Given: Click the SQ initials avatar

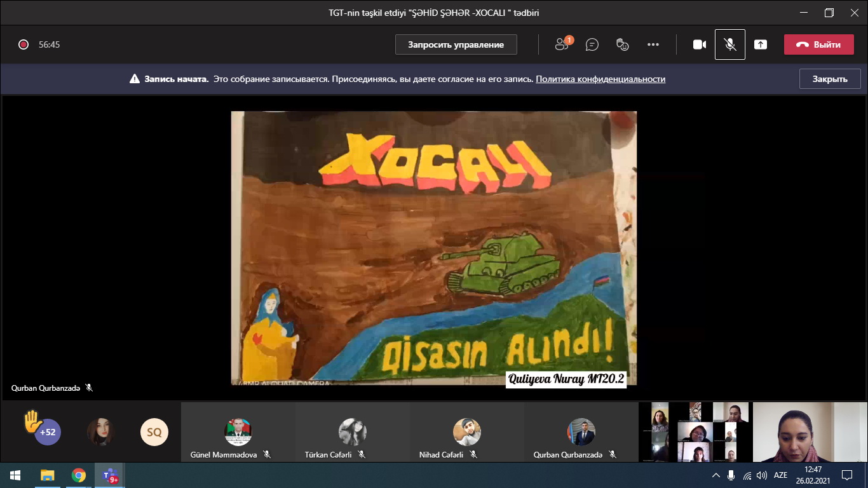Looking at the screenshot, I should 154,432.
